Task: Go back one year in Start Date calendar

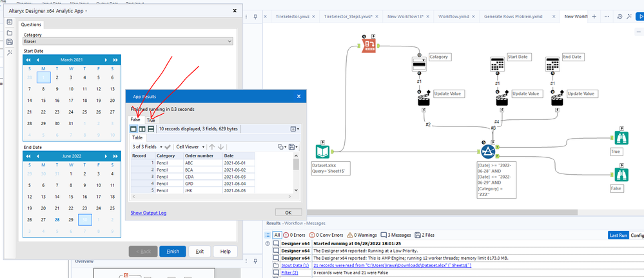Action: 28,60
